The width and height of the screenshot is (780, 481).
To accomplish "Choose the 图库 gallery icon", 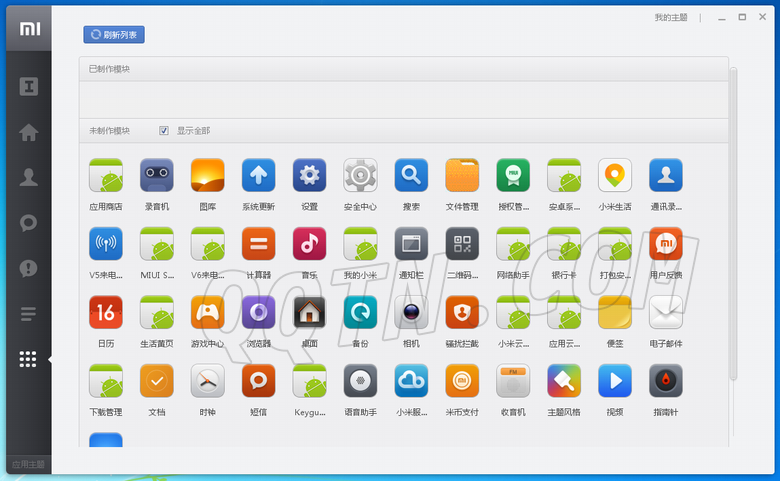I will [207, 175].
